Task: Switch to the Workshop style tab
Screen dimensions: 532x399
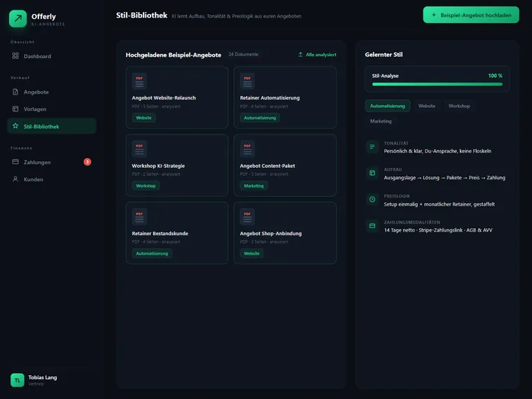Action: point(459,106)
